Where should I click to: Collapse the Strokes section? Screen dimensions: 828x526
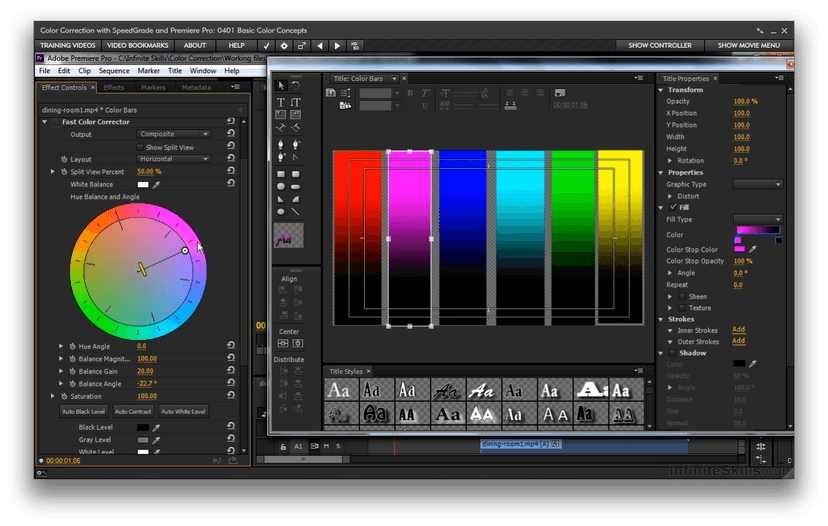tap(661, 320)
